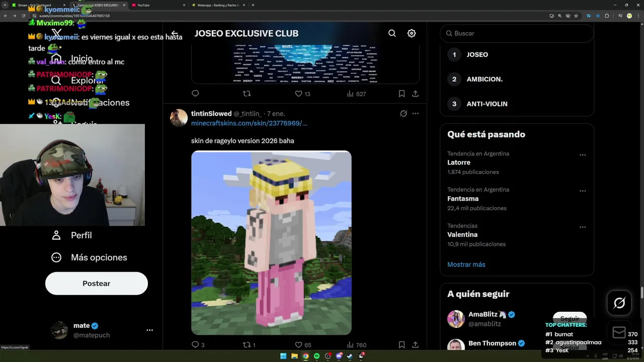
Task: Click the mate profile avatar
Action: pos(59,330)
